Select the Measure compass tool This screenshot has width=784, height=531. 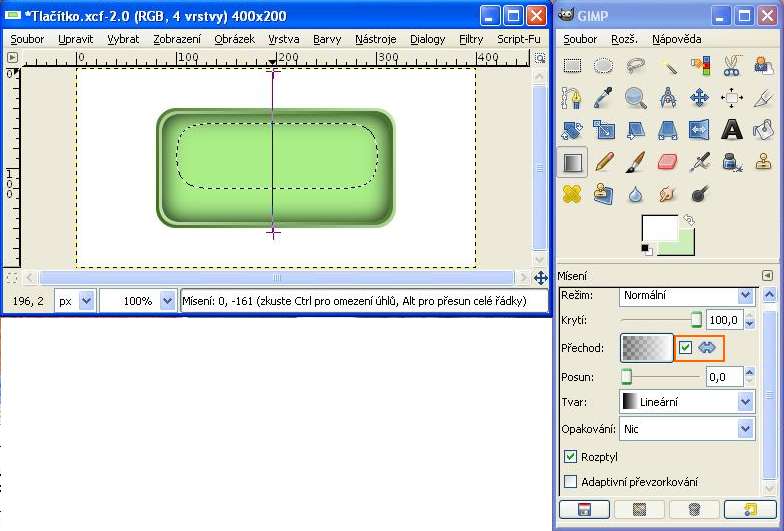[668, 98]
